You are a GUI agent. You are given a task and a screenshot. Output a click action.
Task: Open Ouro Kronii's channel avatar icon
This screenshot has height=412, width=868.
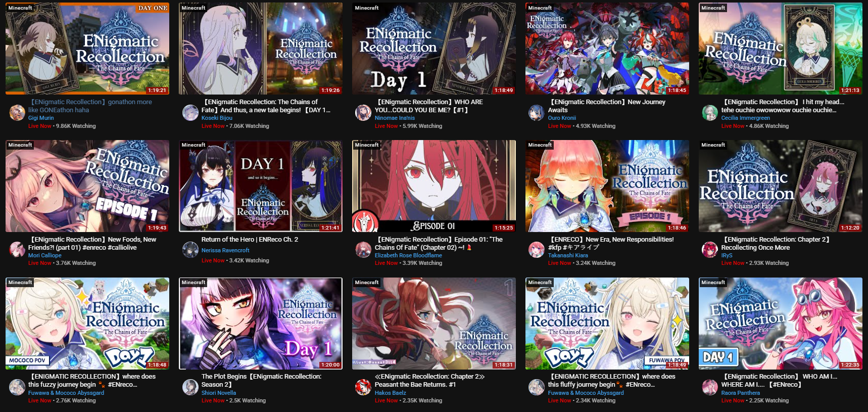(536, 113)
